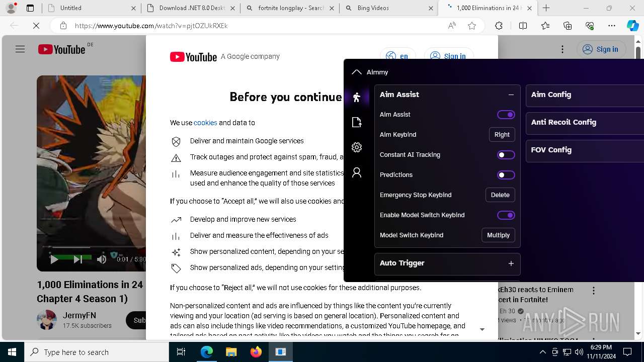
Task: Add page to favorites star
Action: 471,26
